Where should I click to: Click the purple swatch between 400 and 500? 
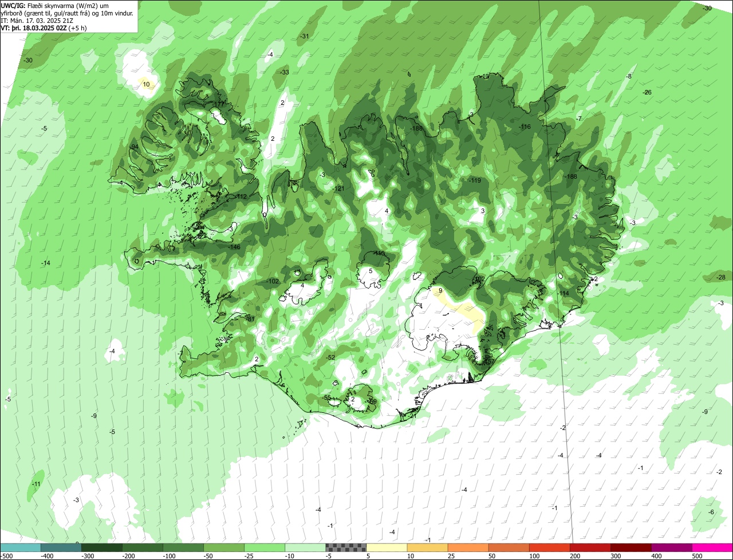[671, 548]
